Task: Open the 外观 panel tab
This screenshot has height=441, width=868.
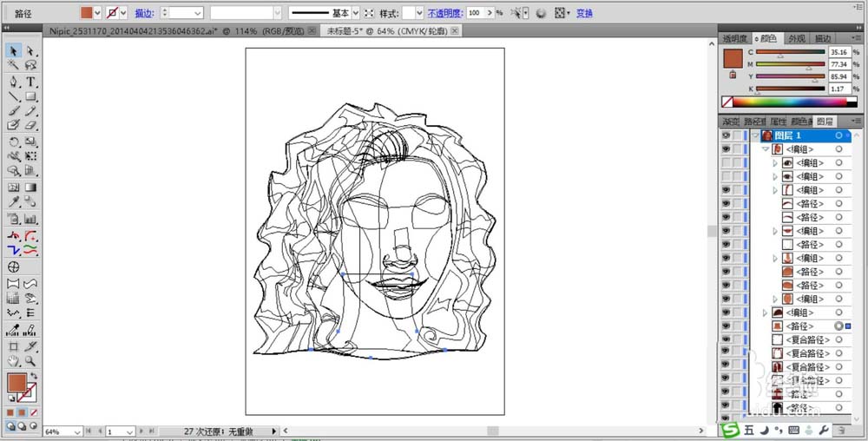Action: [x=797, y=39]
